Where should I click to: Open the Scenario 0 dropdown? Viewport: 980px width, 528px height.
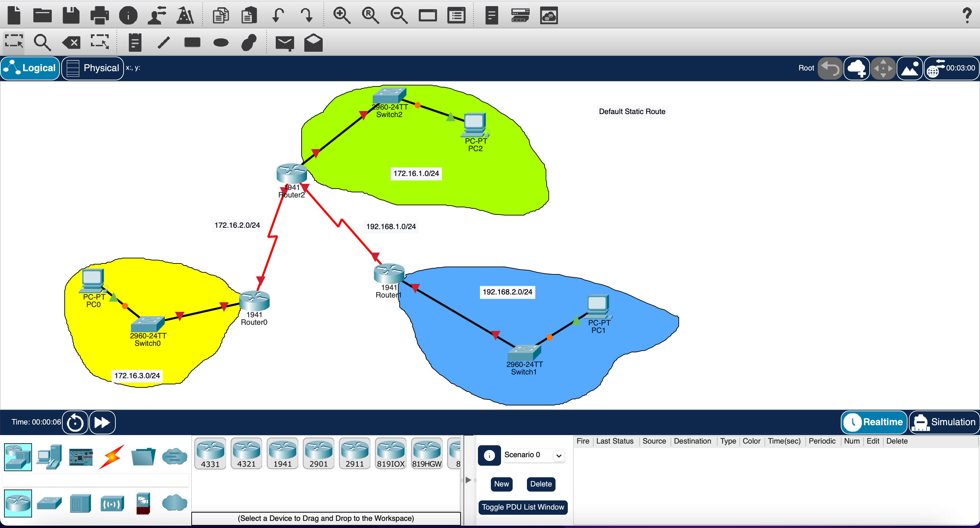point(559,455)
